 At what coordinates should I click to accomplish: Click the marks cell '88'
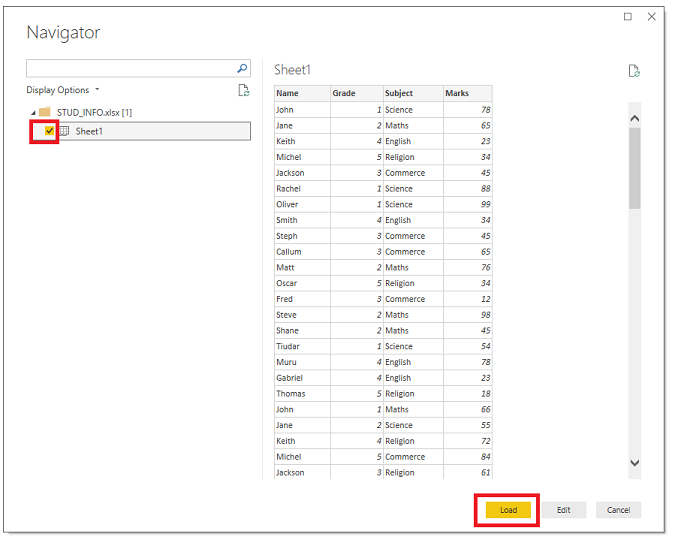(468, 189)
